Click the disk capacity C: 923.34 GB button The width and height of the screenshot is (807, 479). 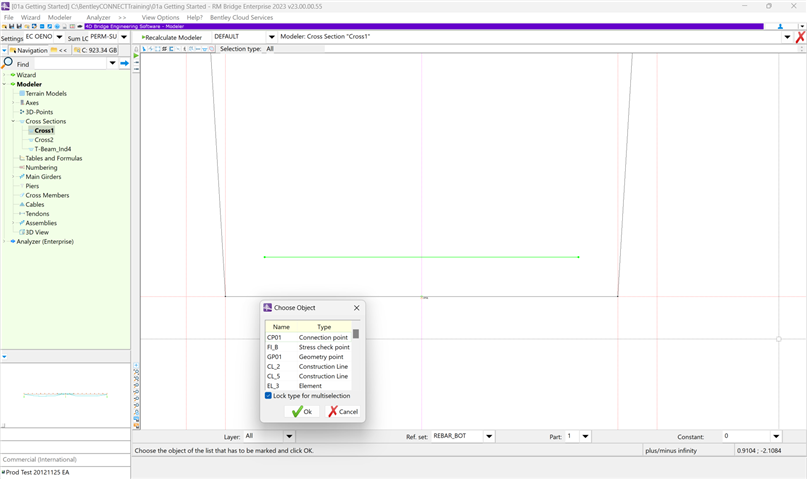point(94,49)
